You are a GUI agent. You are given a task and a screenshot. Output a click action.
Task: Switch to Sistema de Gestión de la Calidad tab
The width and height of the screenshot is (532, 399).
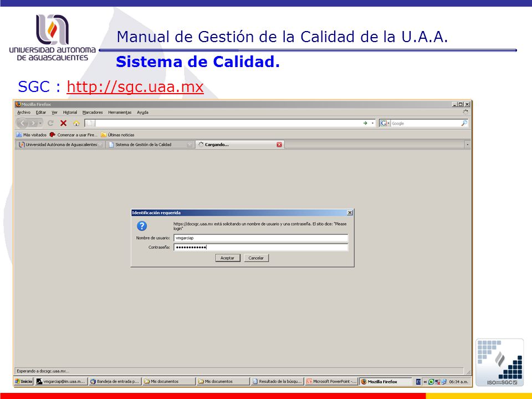pos(143,145)
